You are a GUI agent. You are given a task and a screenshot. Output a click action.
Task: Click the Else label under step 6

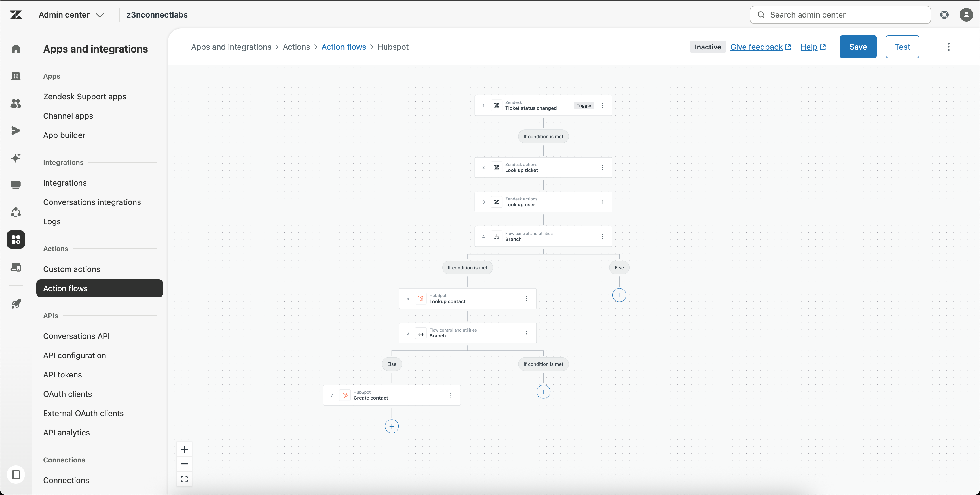pos(392,364)
